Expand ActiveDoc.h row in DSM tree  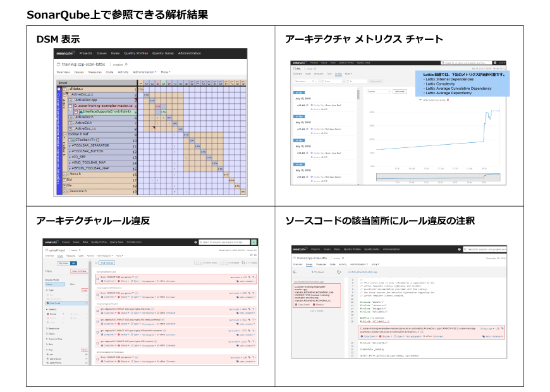pos(70,117)
